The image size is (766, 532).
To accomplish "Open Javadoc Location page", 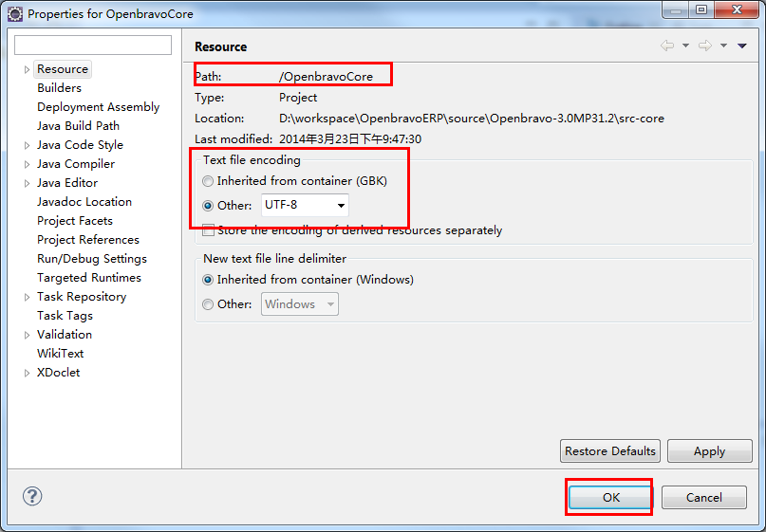I will click(x=84, y=202).
